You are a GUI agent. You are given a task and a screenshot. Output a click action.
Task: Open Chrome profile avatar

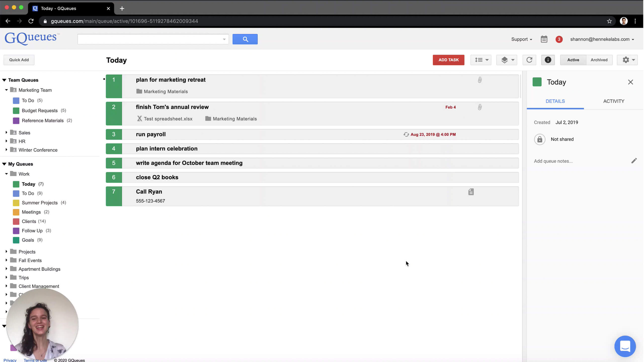click(x=624, y=21)
